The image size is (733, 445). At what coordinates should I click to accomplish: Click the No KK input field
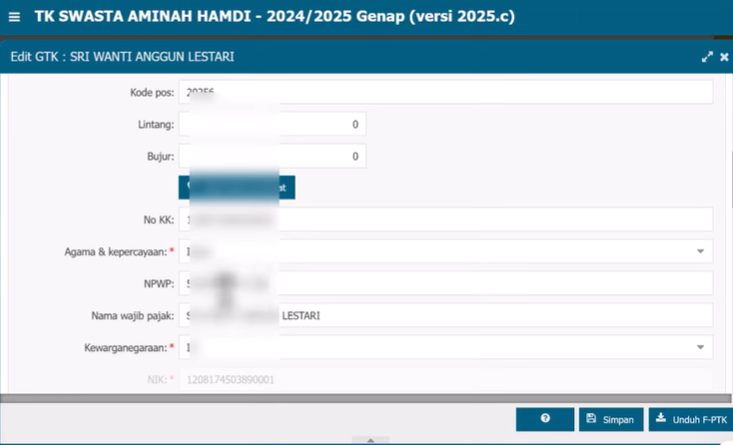[446, 219]
